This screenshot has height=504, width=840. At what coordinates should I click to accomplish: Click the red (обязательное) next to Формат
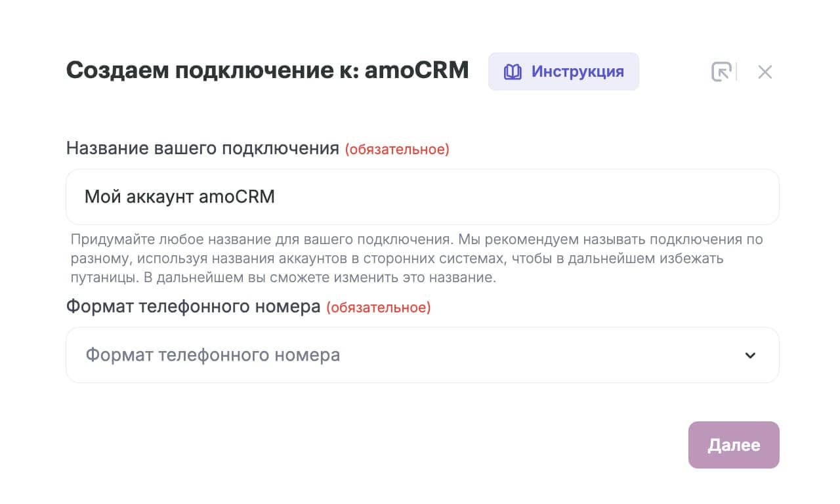tap(379, 308)
